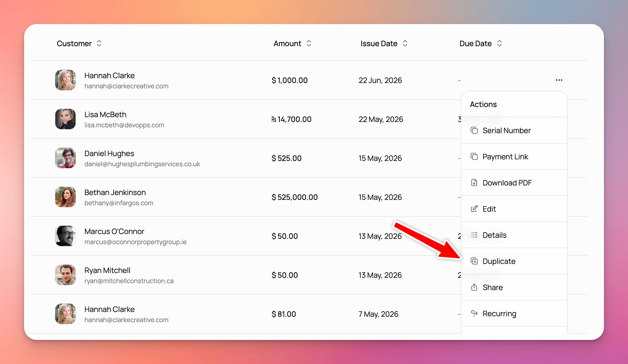Viewport: 628px width, 364px height.
Task: Choose Download PDF from Actions menu
Action: 514,183
